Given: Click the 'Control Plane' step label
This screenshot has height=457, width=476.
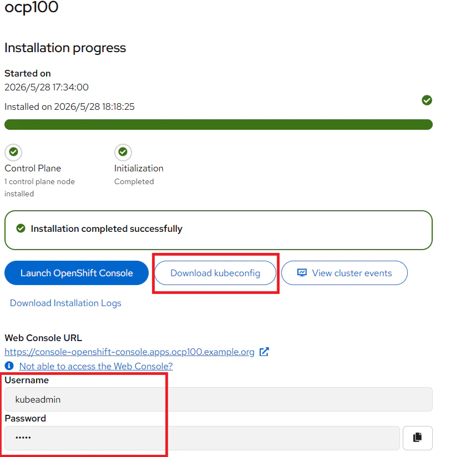Looking at the screenshot, I should click(x=33, y=168).
